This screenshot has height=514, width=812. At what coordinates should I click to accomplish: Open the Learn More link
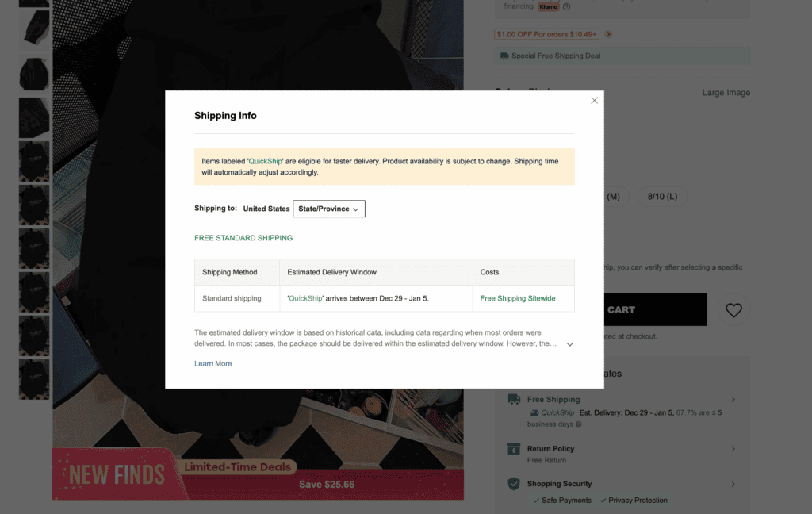213,362
